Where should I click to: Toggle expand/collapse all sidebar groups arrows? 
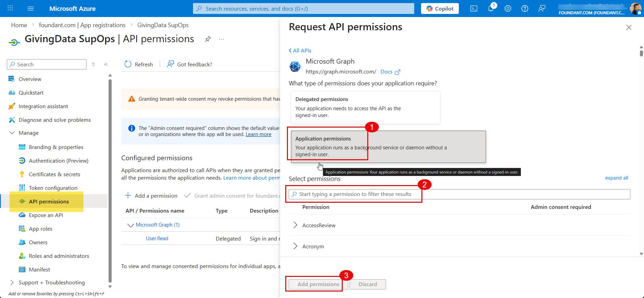tap(93, 64)
